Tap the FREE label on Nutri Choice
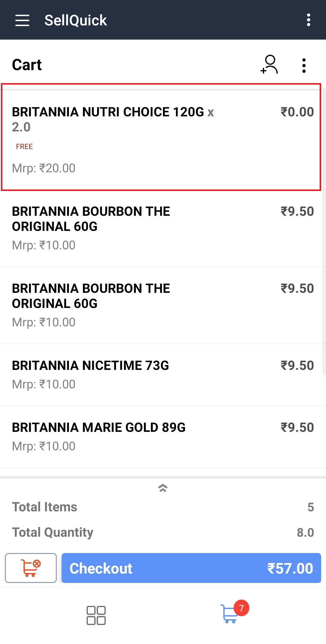The height and width of the screenshot is (644, 326). (x=24, y=147)
